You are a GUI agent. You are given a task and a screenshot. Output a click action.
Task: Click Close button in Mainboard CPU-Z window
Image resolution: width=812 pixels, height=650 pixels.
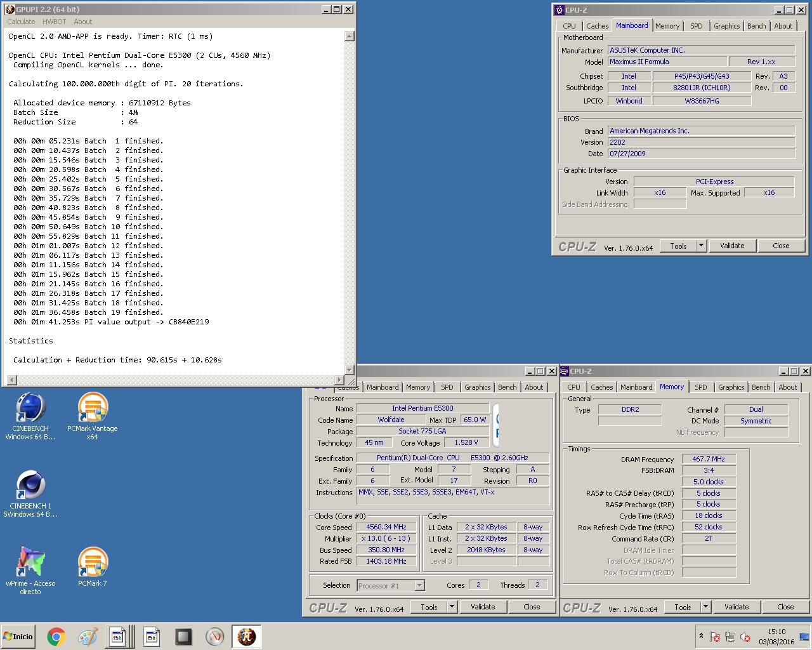tap(781, 246)
